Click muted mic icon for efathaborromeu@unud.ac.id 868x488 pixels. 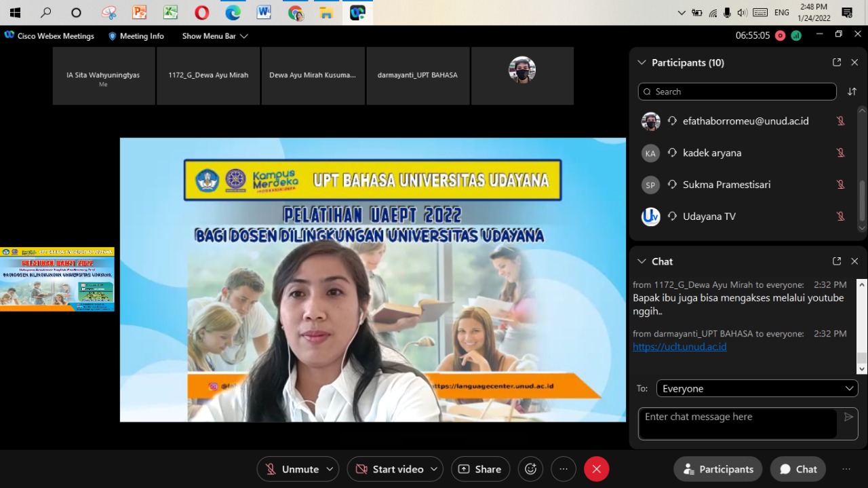(x=841, y=121)
